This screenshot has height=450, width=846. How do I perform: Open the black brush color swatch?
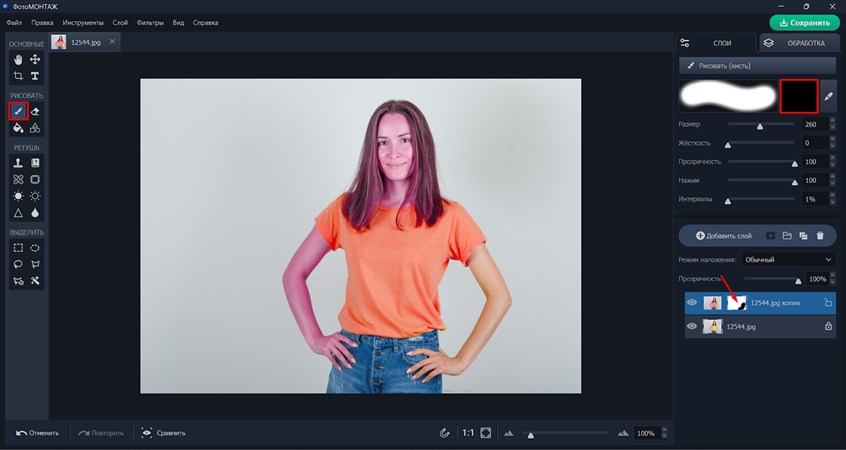coord(799,96)
